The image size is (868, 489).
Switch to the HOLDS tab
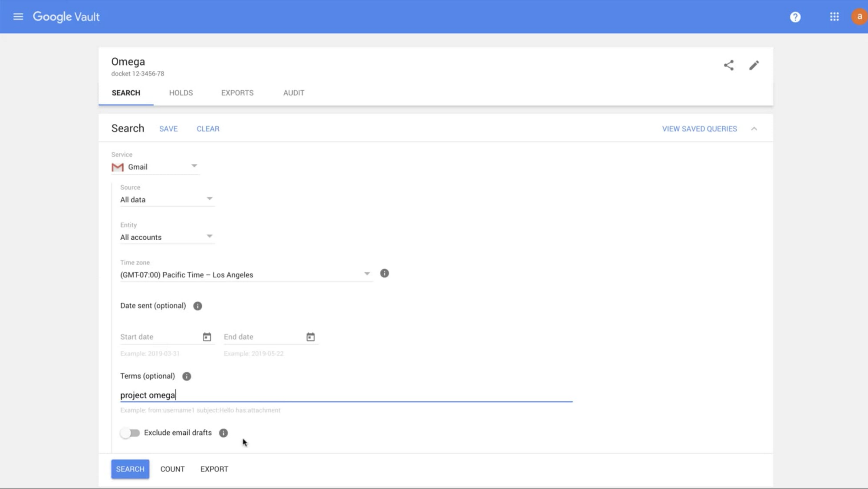pos(181,93)
